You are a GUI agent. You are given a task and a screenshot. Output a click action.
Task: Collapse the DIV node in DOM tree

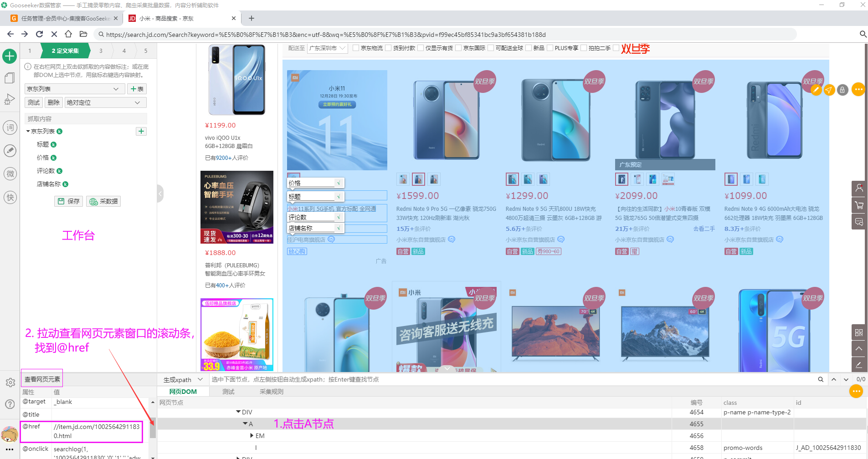[x=238, y=412]
